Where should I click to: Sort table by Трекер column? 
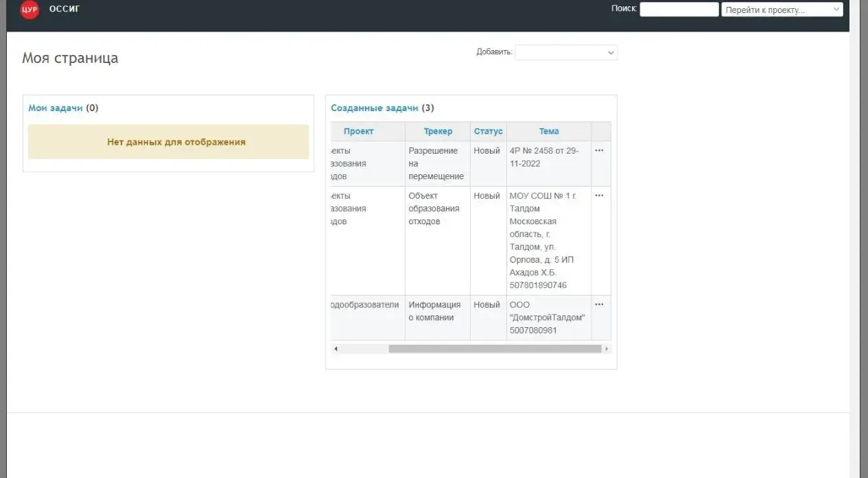click(x=438, y=131)
